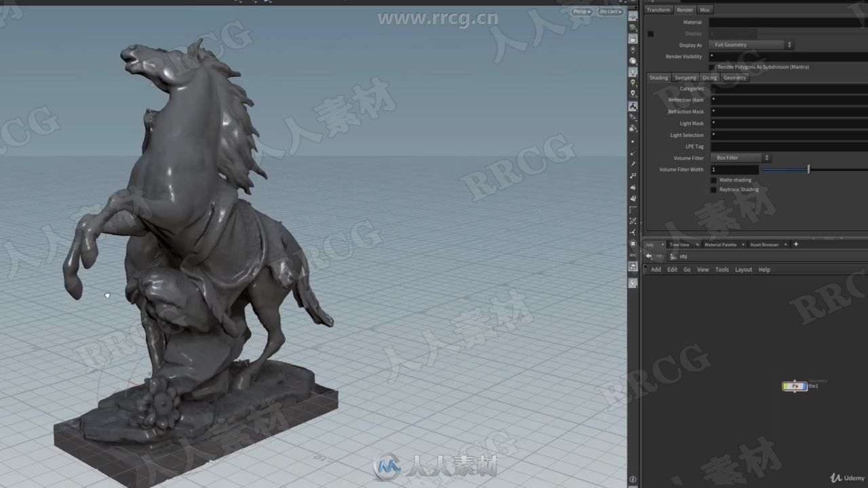868x488 pixels.
Task: Go forward with the network forward arrow
Action: coord(660,256)
